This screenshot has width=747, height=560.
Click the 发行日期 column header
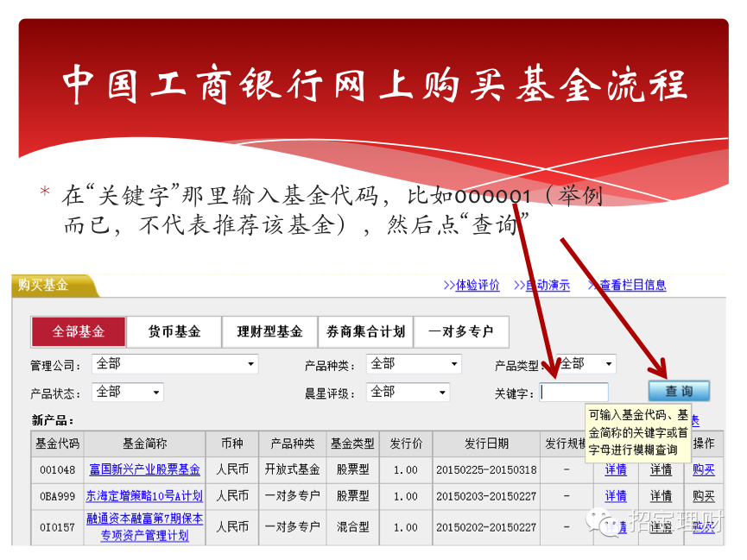click(486, 444)
